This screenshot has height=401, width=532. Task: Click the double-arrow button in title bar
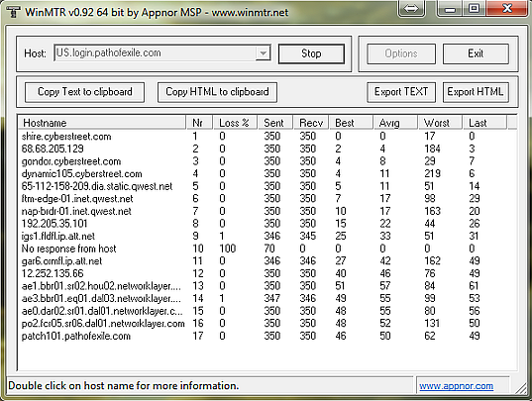pyautogui.click(x=411, y=8)
